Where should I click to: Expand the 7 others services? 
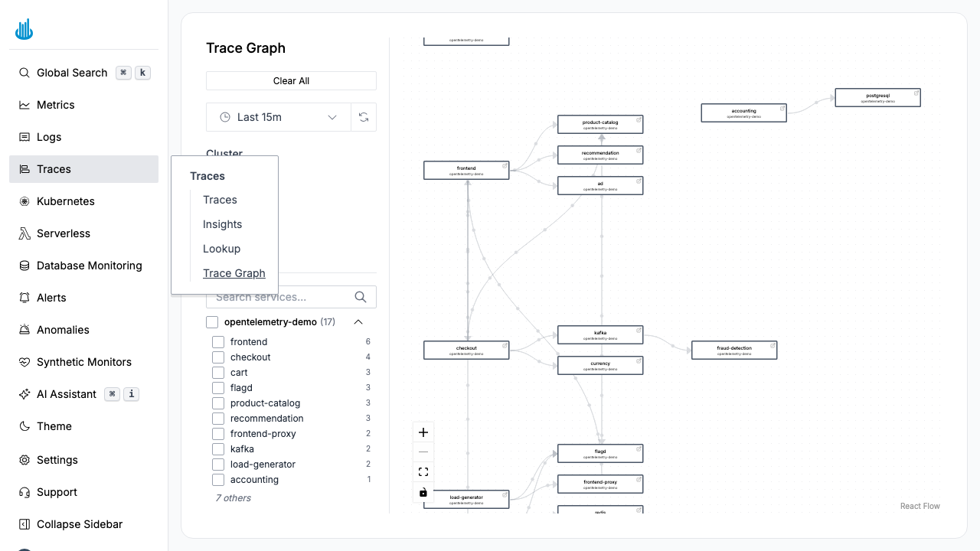[x=233, y=497]
